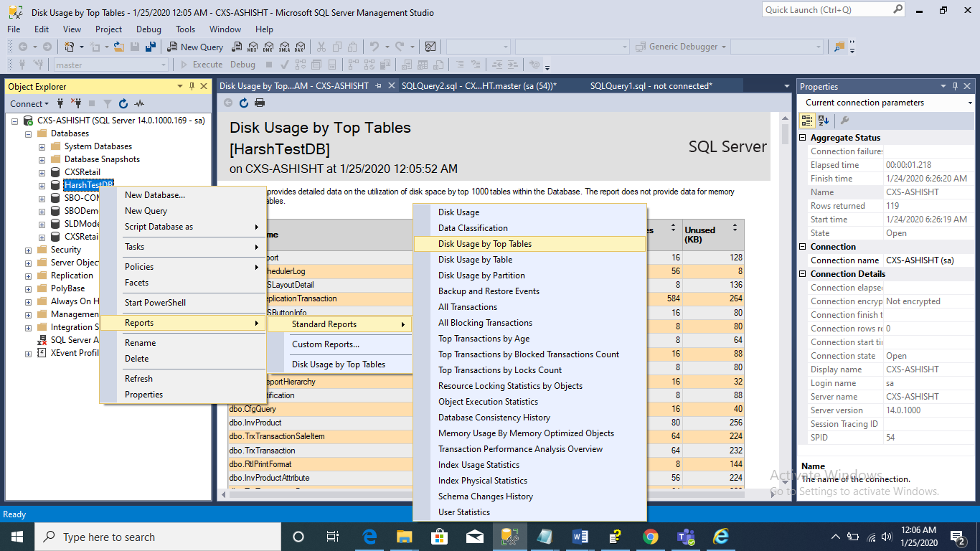Screen dimensions: 980x551
Task: Expand the Security folder
Action: [x=29, y=250]
